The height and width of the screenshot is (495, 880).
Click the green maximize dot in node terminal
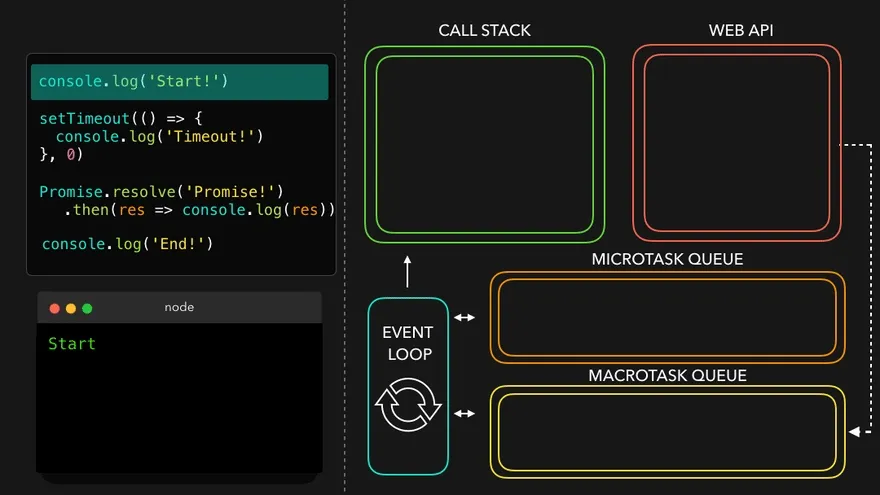tap(87, 308)
